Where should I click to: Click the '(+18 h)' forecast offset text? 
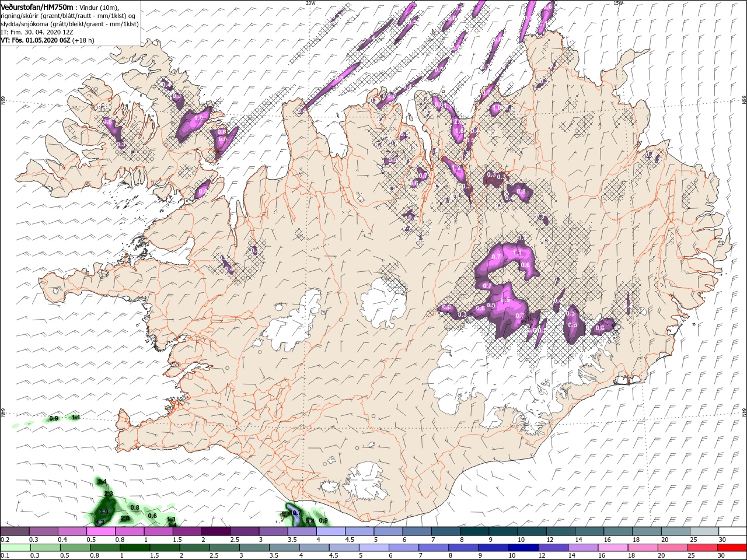point(84,40)
